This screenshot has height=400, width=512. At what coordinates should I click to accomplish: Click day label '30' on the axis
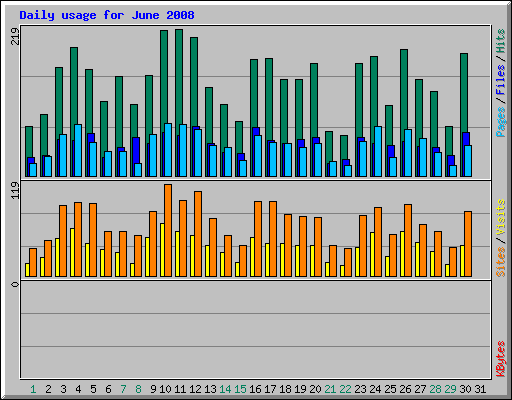tap(465, 389)
